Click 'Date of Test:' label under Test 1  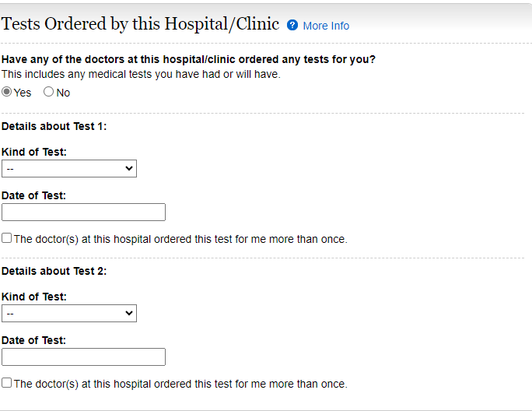point(34,195)
